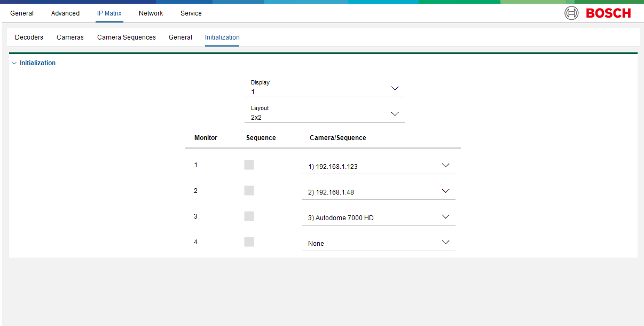The width and height of the screenshot is (644, 326).
Task: Open the Advanced menu
Action: (65, 13)
